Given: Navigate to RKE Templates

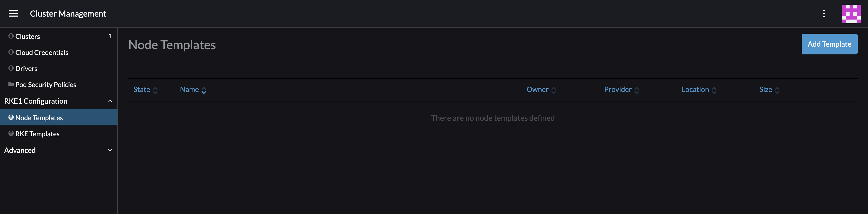Looking at the screenshot, I should pos(37,134).
